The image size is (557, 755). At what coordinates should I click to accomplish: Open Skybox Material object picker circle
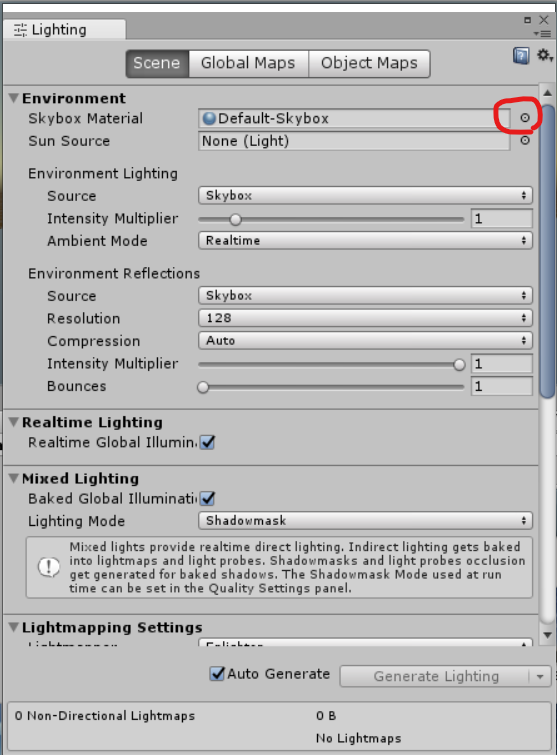(x=525, y=117)
